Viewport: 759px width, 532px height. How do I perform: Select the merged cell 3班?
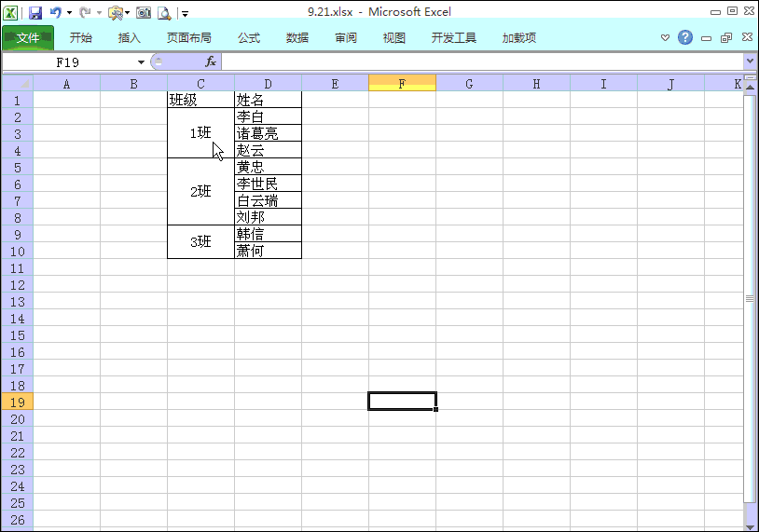click(x=200, y=242)
